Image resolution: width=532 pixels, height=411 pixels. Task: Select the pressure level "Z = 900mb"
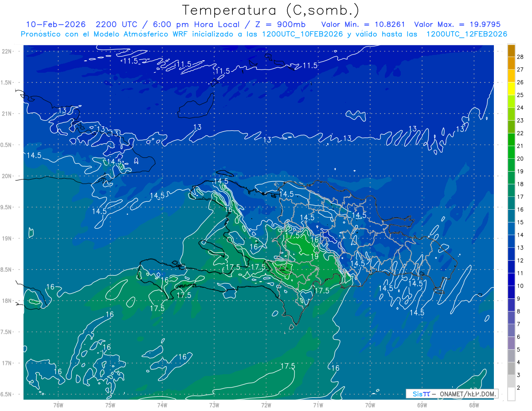pos(279,25)
